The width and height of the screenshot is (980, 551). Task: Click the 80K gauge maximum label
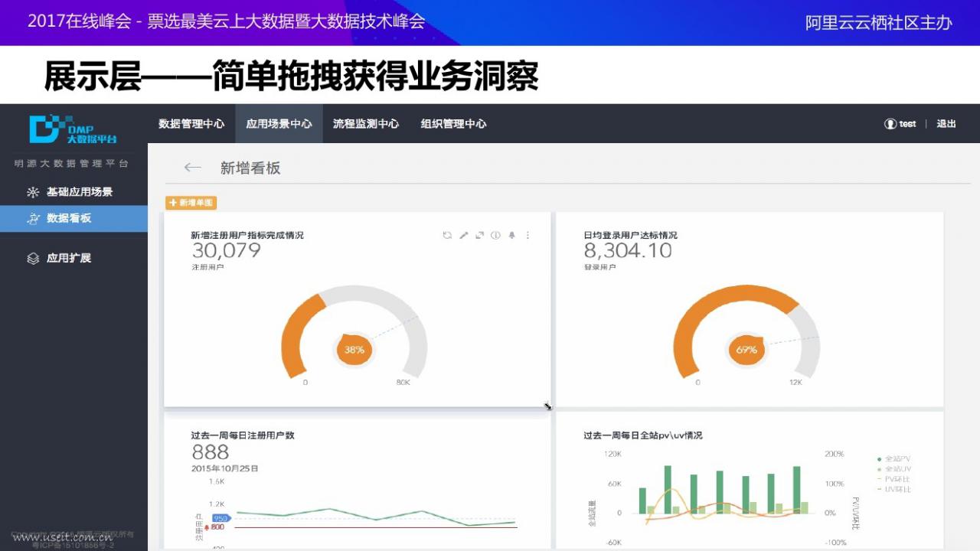click(403, 382)
